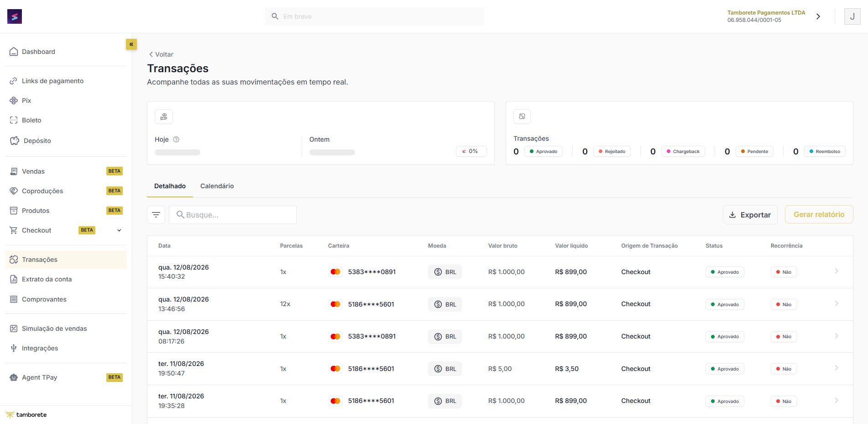The width and height of the screenshot is (868, 424).
Task: Click Checkout origin in the 19:35:28 row
Action: coord(636,401)
